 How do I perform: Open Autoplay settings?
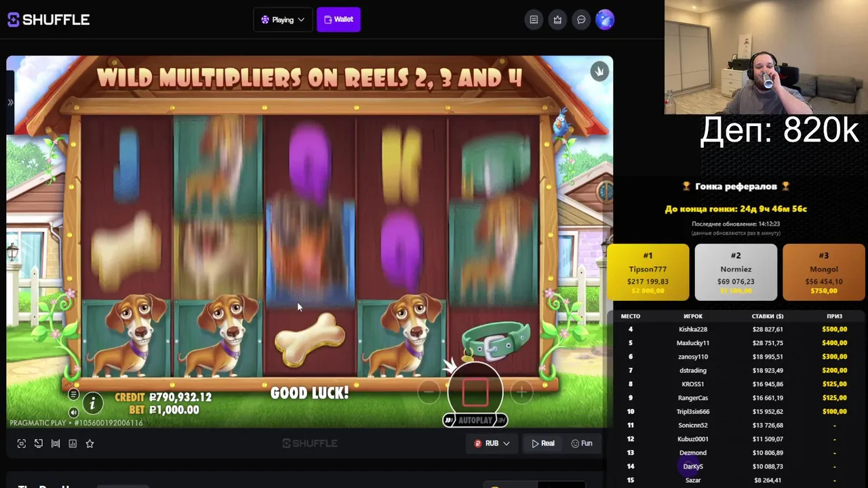click(475, 420)
